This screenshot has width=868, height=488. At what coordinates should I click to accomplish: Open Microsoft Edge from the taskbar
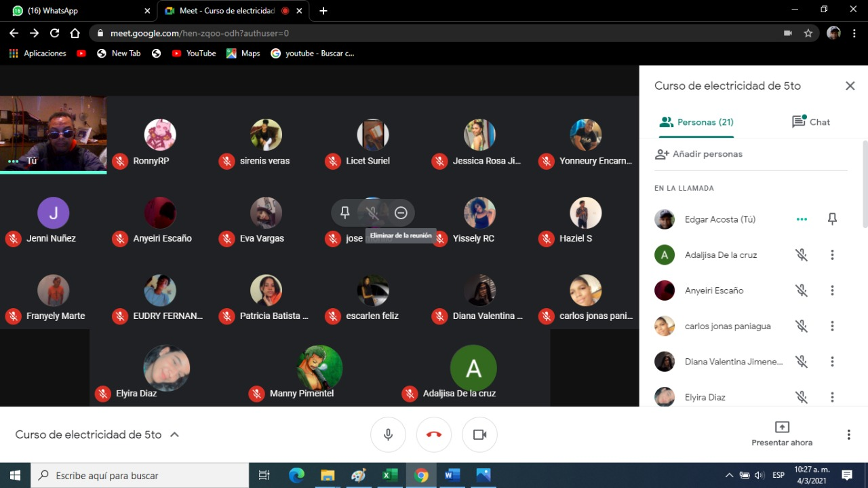coord(296,475)
